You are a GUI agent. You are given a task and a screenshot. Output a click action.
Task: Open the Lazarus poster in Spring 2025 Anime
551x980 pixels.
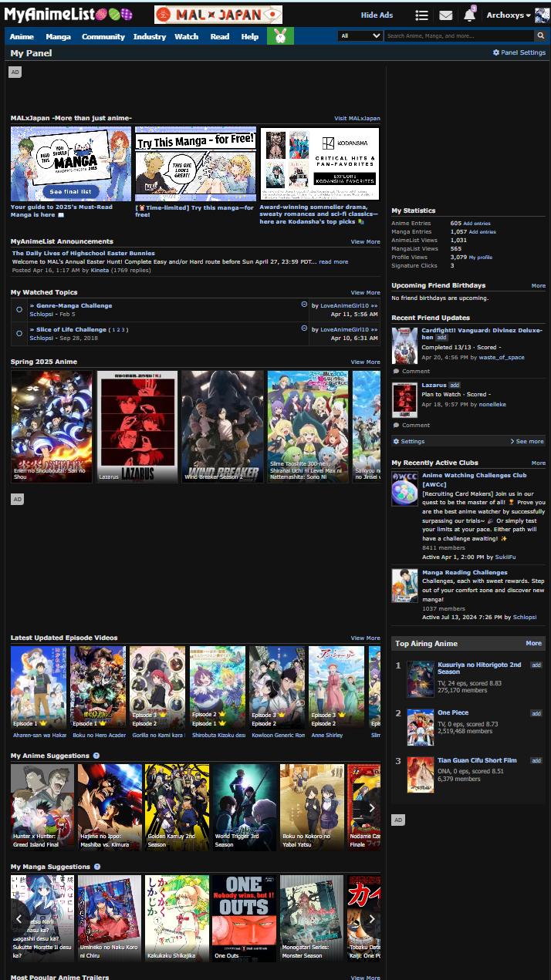point(137,427)
